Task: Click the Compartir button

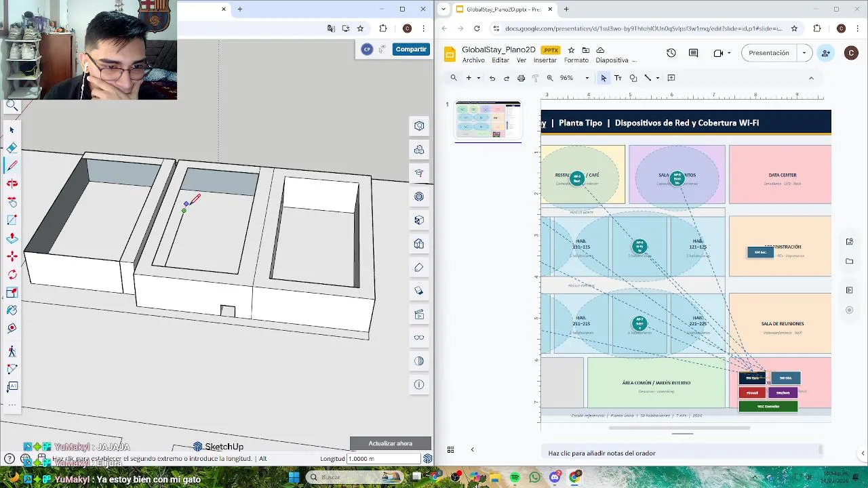Action: [411, 49]
